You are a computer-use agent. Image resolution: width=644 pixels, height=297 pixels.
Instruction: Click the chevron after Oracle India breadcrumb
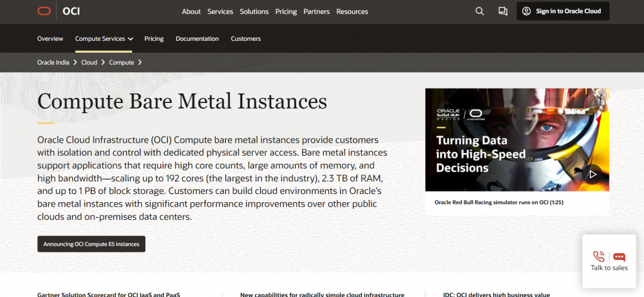tap(75, 62)
